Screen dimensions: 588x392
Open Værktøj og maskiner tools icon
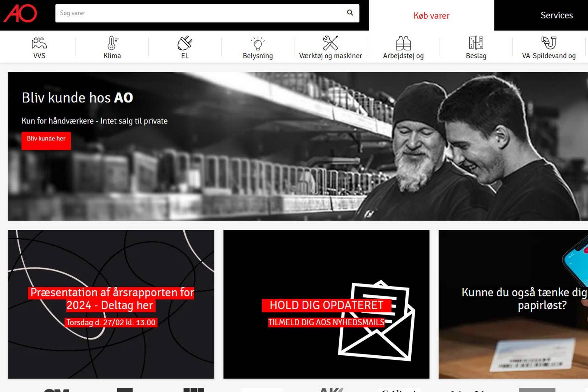[330, 43]
